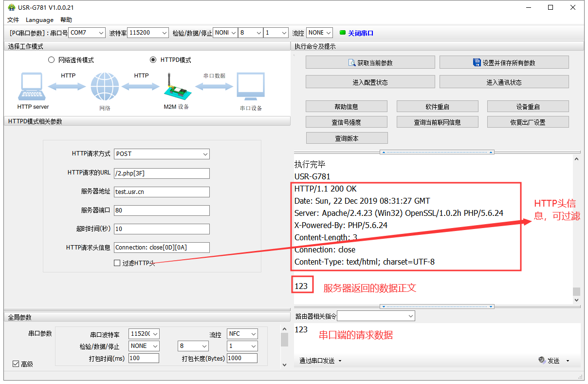Click the 设备重启 button
The width and height of the screenshot is (588, 384).
pos(528,107)
